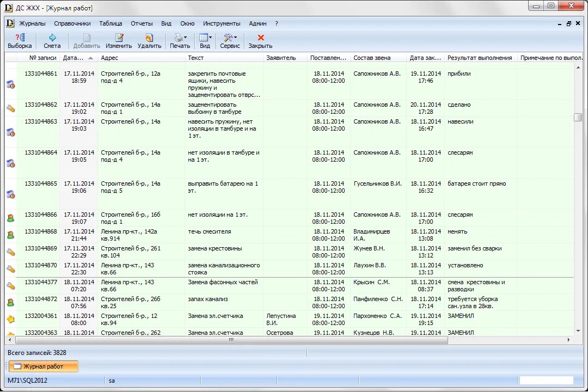
Task: Open the Админ menu
Action: pos(258,23)
